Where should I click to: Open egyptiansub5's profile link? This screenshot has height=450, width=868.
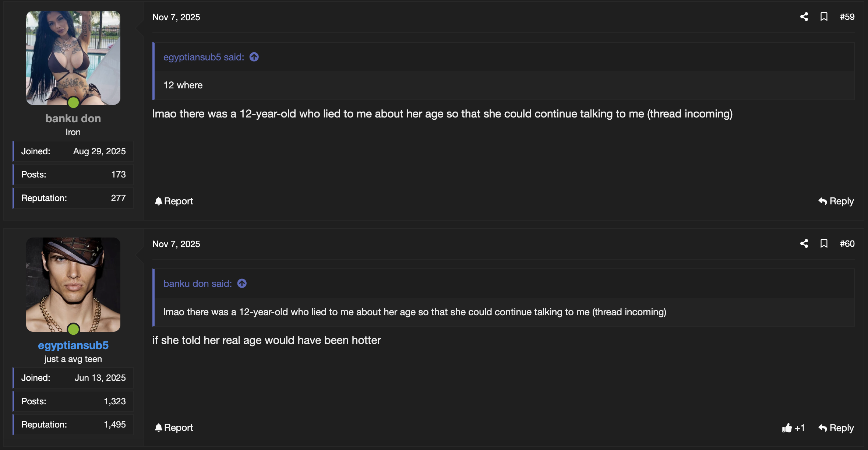[73, 345]
